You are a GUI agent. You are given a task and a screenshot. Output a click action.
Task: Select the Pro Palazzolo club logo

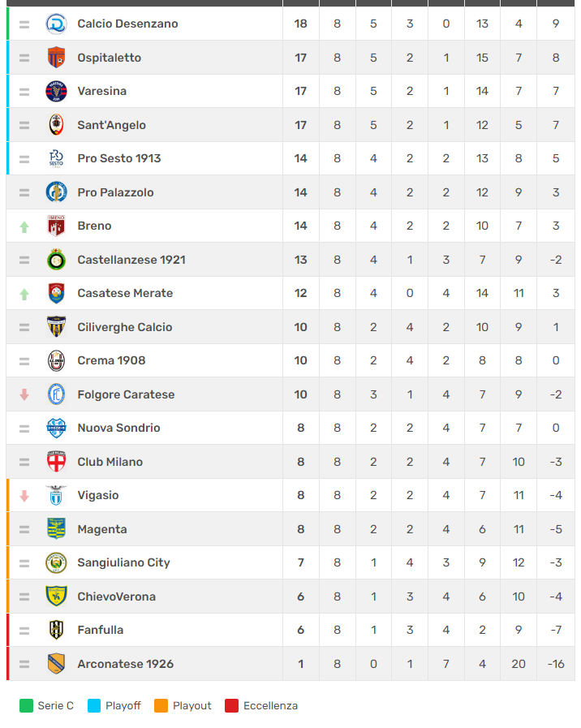click(x=56, y=192)
